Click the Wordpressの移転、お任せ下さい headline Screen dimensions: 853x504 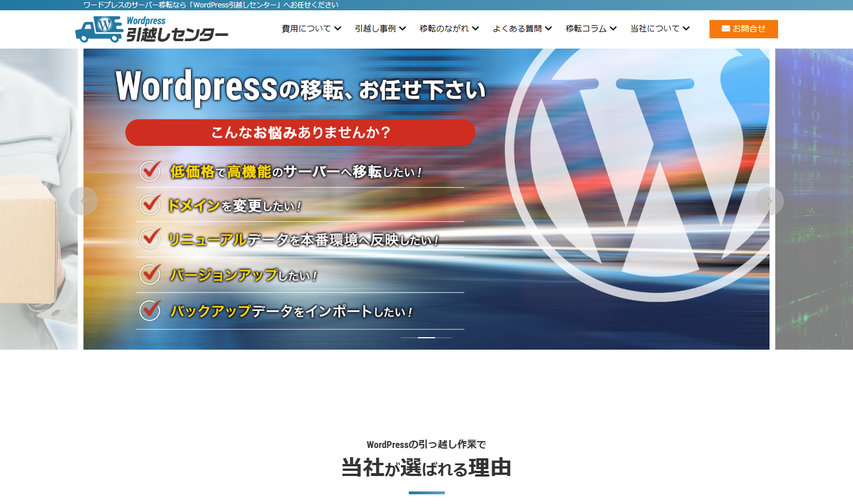tap(301, 87)
